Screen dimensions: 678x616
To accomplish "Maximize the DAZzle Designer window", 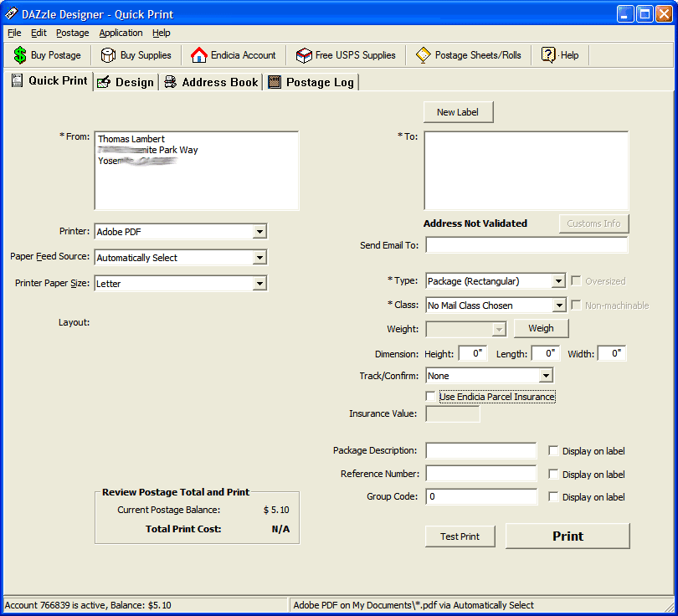I will [645, 14].
